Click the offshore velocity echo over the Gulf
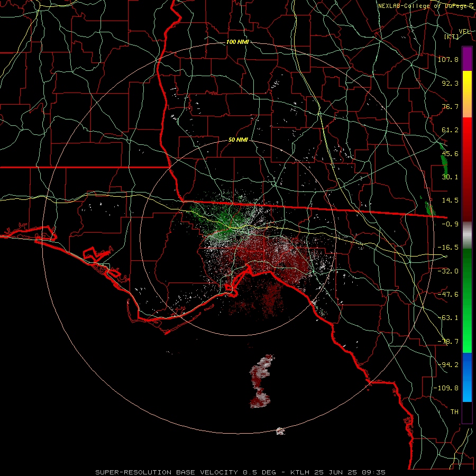The height and width of the screenshot is (476, 476). 261,381
